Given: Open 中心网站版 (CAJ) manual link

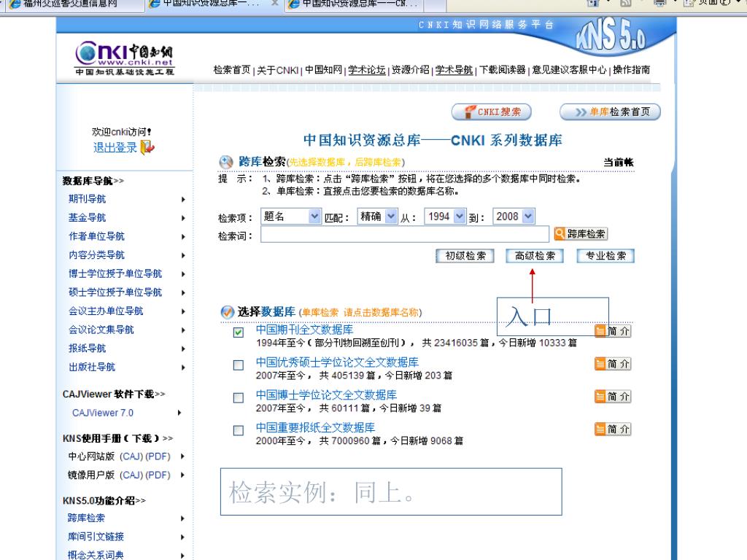Looking at the screenshot, I should pos(131,456).
